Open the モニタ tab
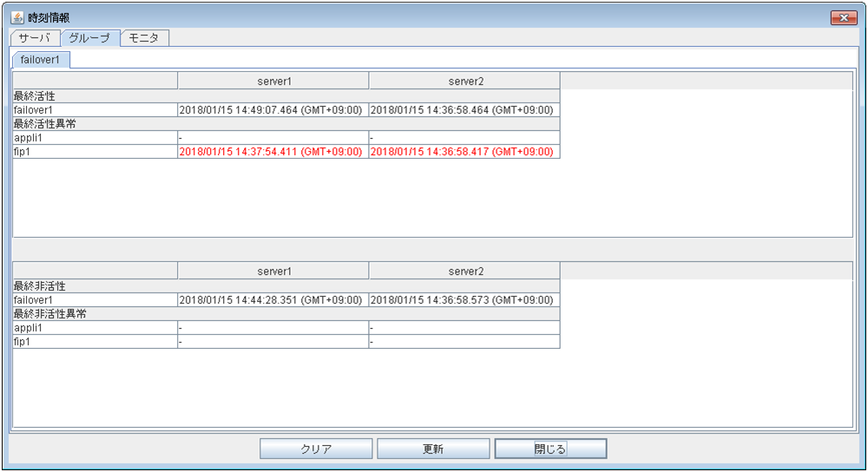This screenshot has width=868, height=472. point(144,38)
